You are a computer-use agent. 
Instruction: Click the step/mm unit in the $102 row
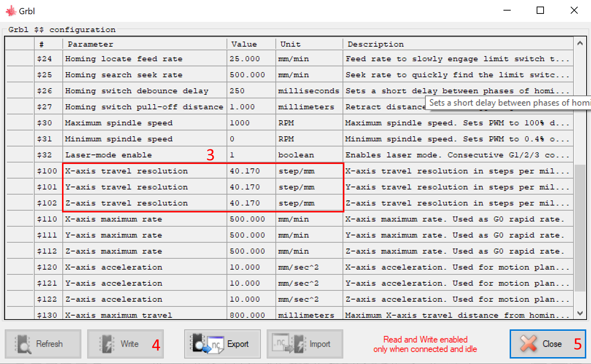(x=309, y=203)
